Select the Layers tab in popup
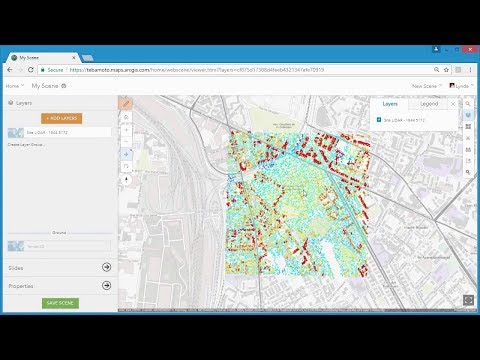 pos(390,104)
